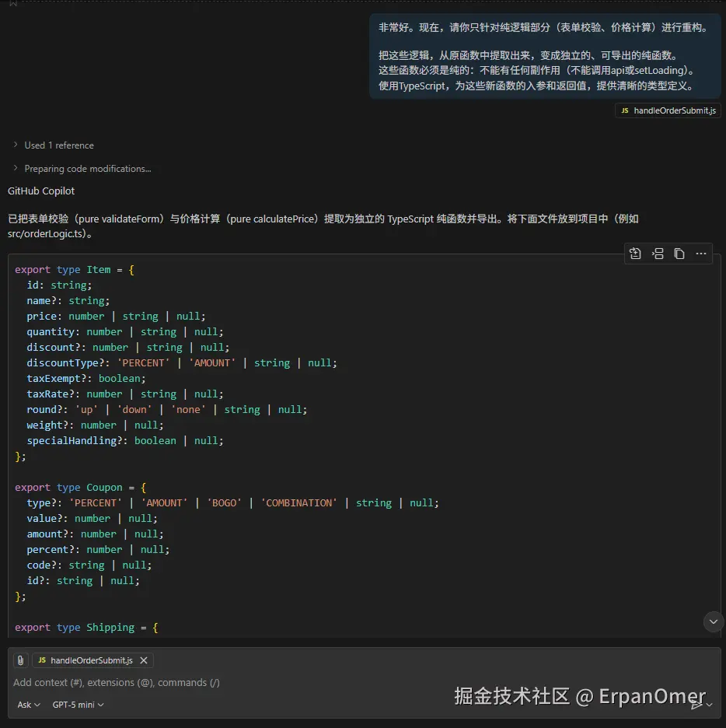
Task: Click the 'discount?: number | string | null;' line
Action: [x=128, y=348]
